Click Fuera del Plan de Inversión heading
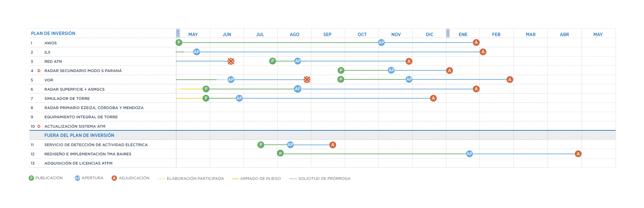The height and width of the screenshot is (208, 644). click(79, 135)
